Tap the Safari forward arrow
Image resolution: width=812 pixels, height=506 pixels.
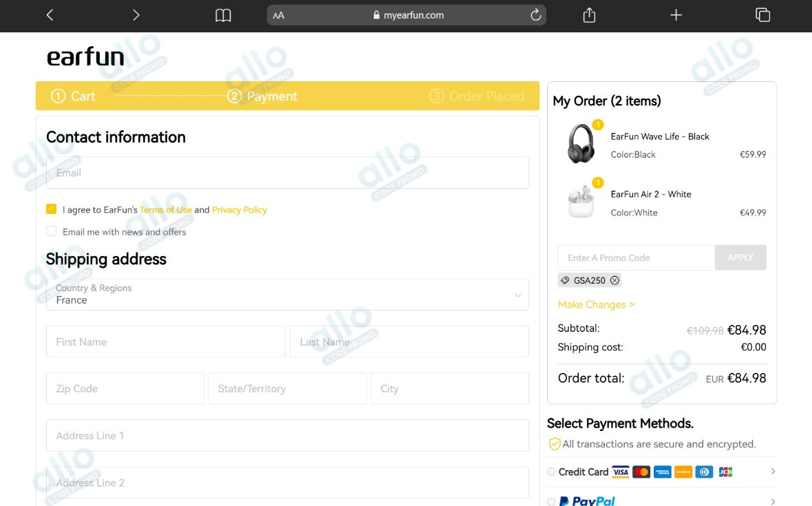tap(136, 15)
